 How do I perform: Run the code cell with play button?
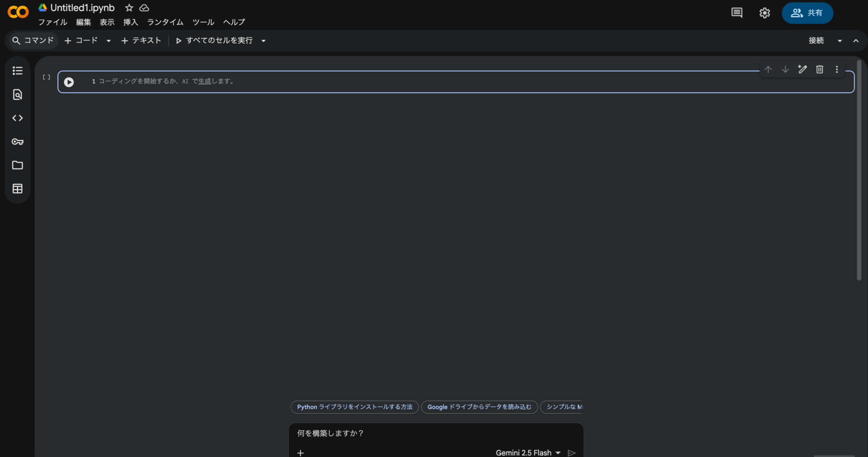coord(69,82)
